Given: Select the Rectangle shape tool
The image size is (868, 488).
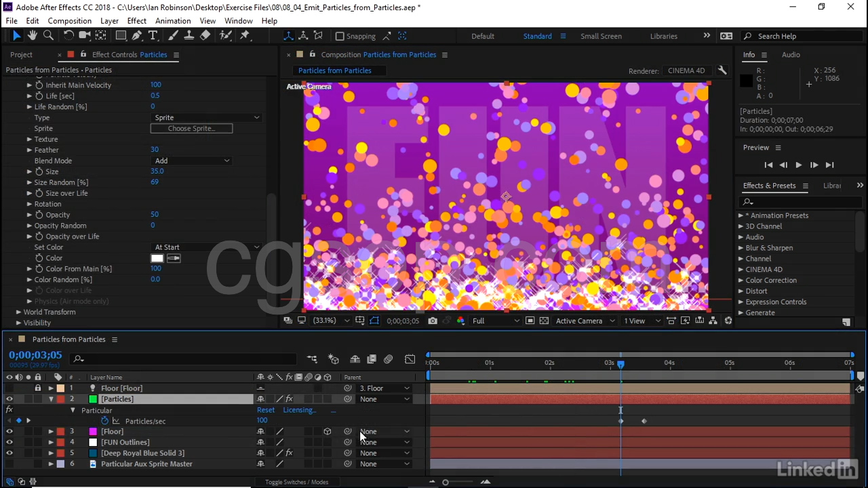Looking at the screenshot, I should tap(121, 36).
